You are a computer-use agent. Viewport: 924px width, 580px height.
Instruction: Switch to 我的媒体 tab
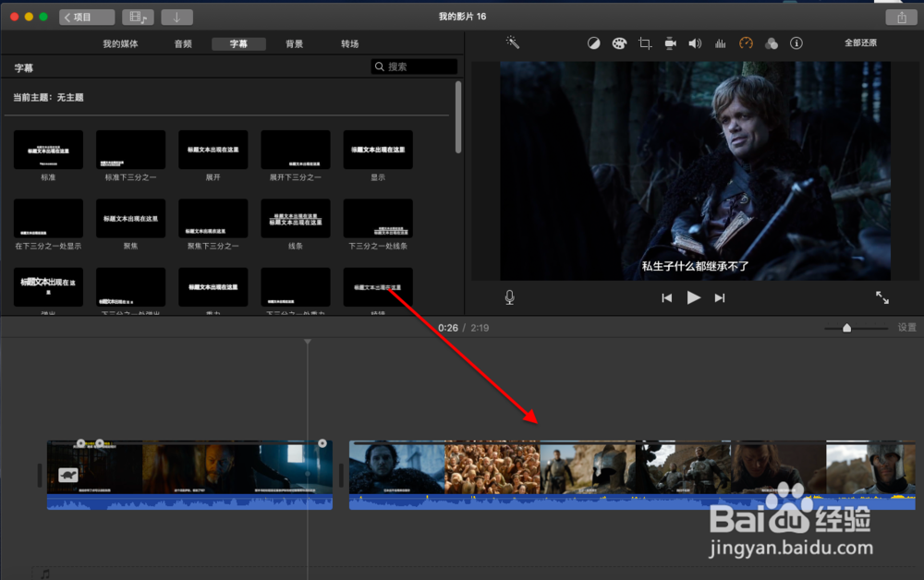pyautogui.click(x=120, y=43)
